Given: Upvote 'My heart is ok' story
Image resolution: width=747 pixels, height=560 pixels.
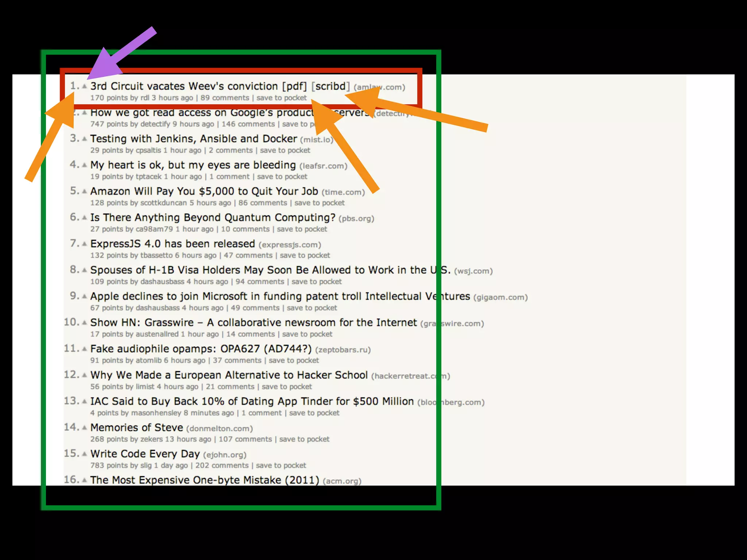Looking at the screenshot, I should pyautogui.click(x=85, y=165).
